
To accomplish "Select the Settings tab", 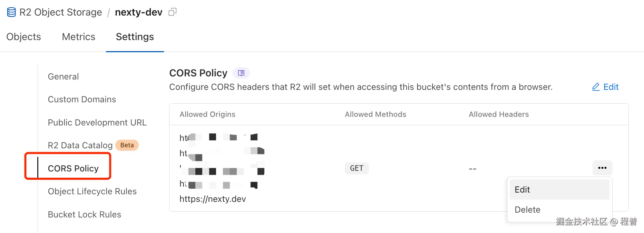I will pos(135,37).
